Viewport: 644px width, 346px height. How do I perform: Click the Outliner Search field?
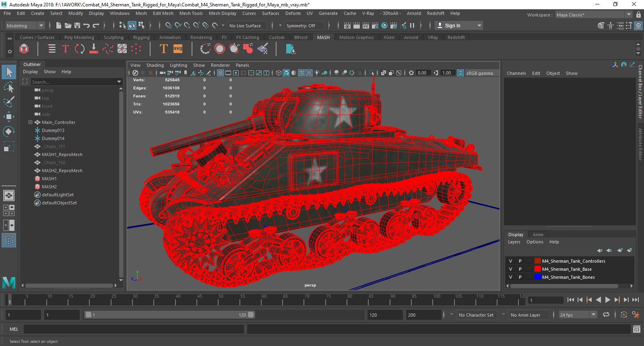(x=76, y=82)
